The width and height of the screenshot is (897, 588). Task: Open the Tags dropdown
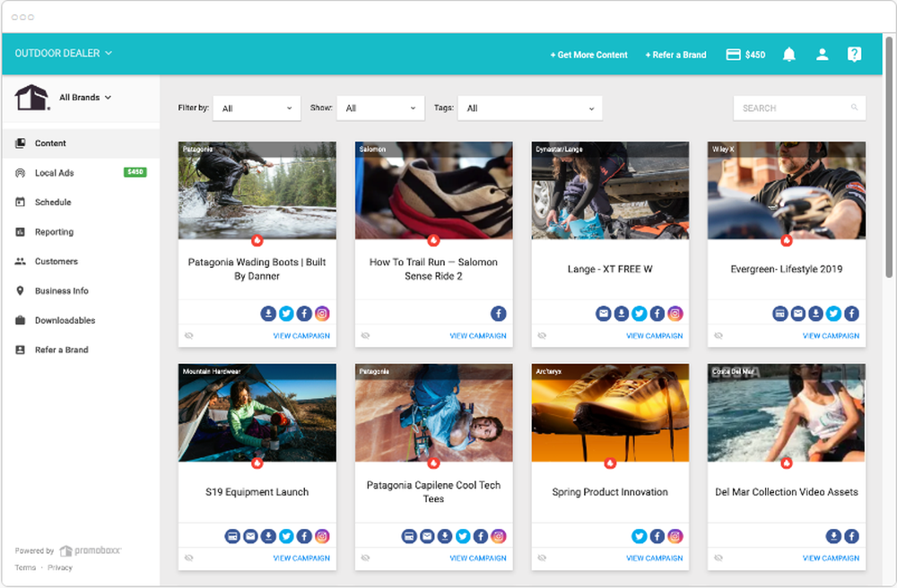(530, 108)
